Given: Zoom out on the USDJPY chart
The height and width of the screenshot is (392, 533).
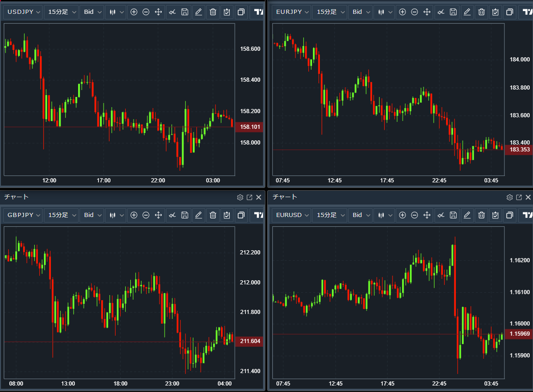Looking at the screenshot, I should [146, 12].
